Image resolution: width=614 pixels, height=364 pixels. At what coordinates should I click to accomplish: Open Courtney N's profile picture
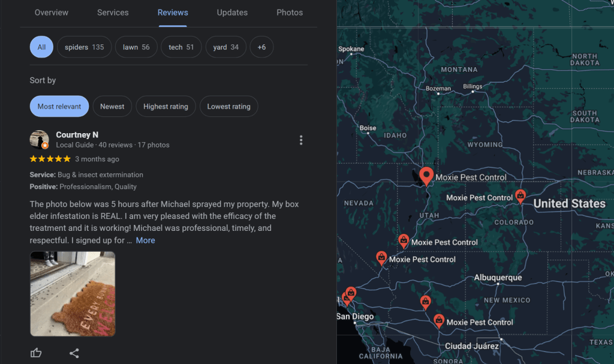(40, 140)
